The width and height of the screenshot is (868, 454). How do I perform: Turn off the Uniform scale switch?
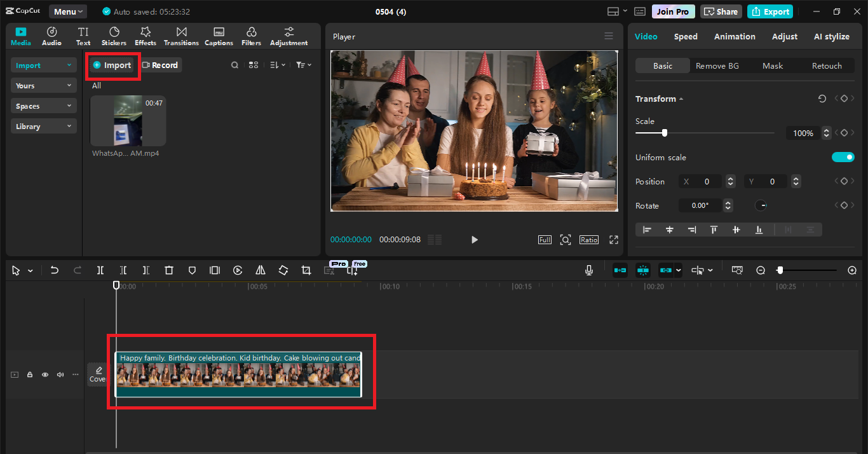pos(843,157)
